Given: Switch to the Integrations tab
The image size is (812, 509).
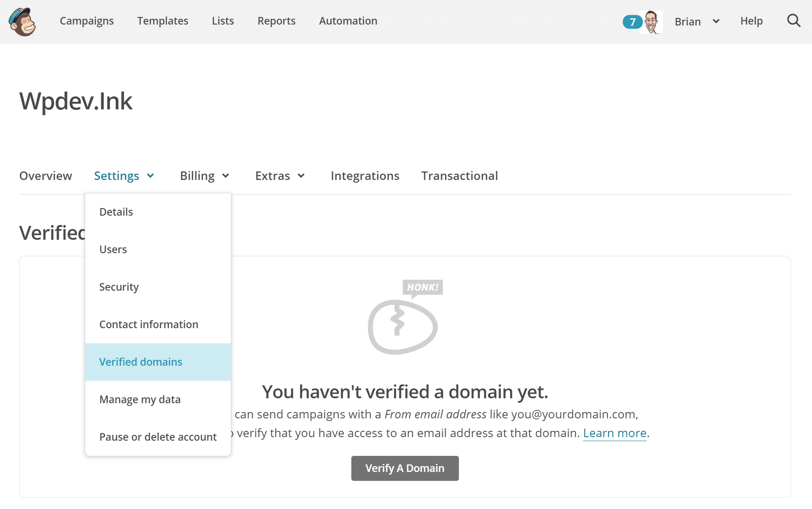Looking at the screenshot, I should [365, 176].
